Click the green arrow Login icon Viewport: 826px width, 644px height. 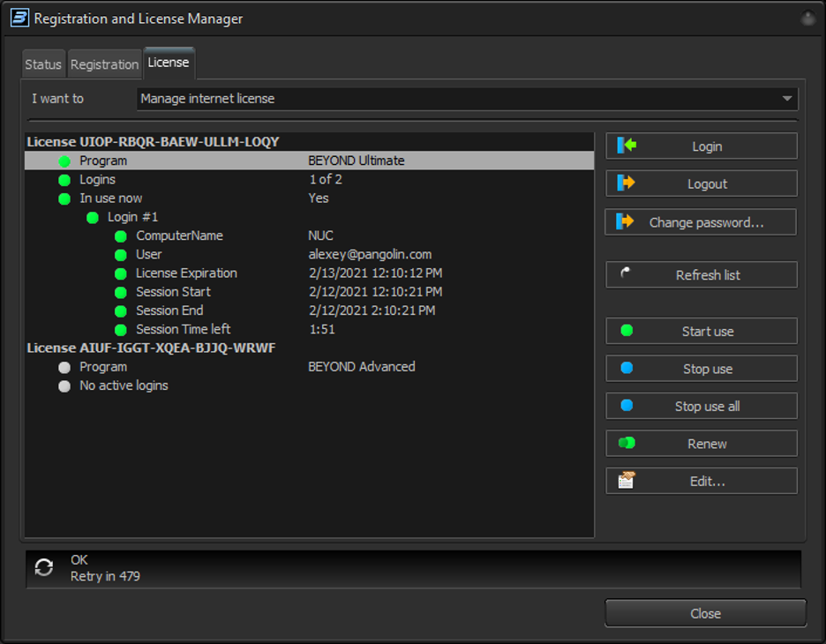click(627, 145)
